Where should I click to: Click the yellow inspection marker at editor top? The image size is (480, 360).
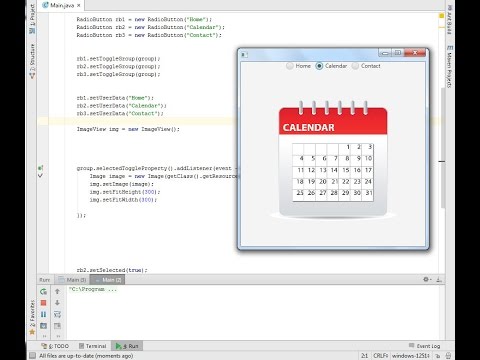pyautogui.click(x=441, y=16)
